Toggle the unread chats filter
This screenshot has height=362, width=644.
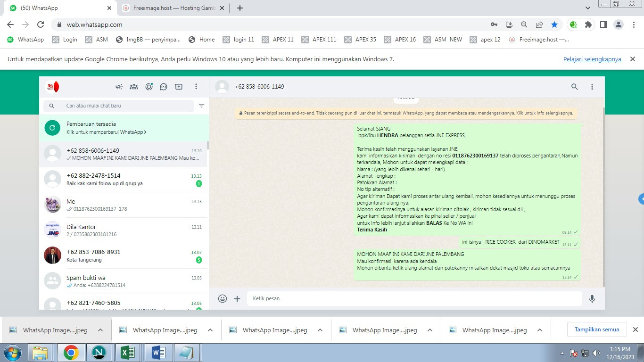(x=201, y=106)
